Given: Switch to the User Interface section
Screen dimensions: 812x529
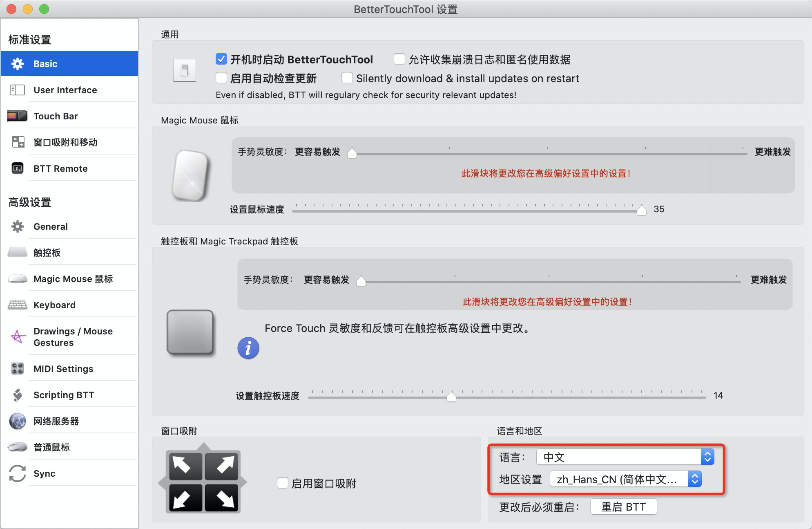Looking at the screenshot, I should 65,90.
